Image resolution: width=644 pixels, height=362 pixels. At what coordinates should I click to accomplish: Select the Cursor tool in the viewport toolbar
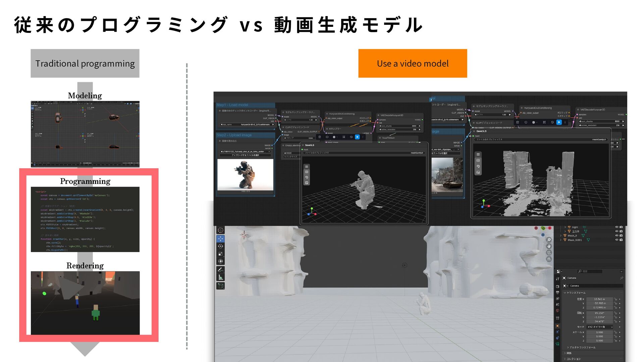coord(220,230)
